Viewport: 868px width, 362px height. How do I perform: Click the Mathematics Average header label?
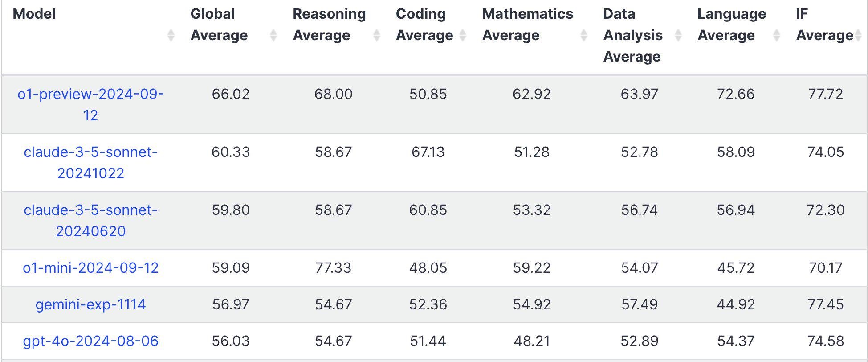pyautogui.click(x=528, y=25)
